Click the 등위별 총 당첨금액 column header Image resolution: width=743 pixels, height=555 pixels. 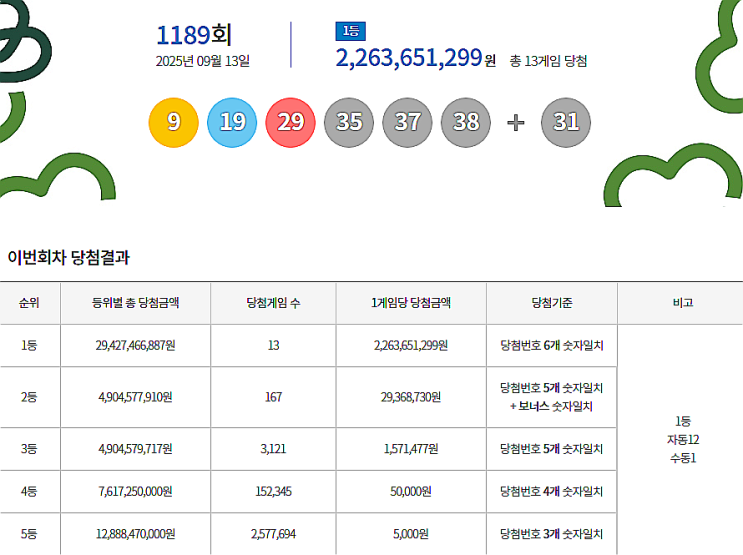coord(136,303)
